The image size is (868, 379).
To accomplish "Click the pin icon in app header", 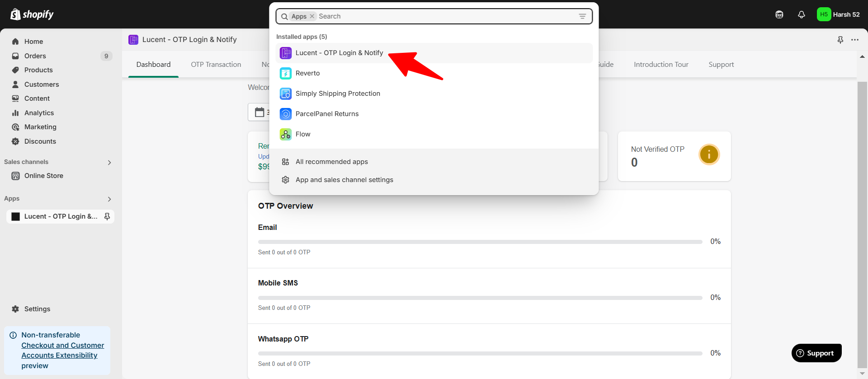I will tap(840, 40).
